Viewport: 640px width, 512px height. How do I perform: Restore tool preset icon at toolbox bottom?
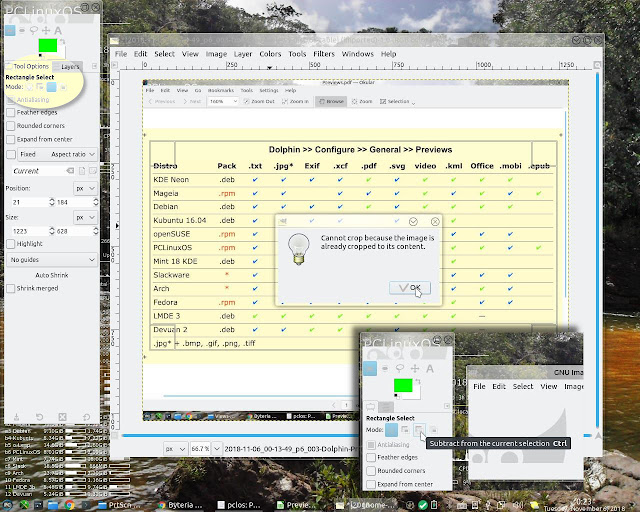click(x=39, y=417)
